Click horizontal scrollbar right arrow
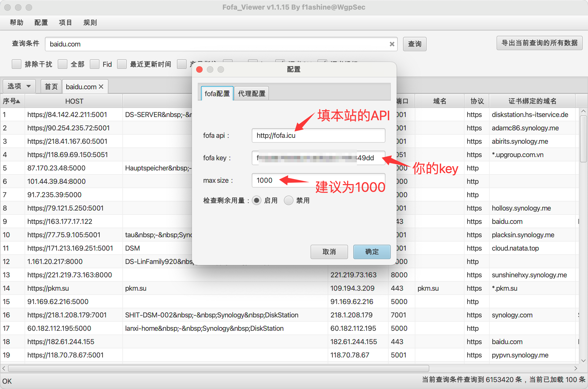The width and height of the screenshot is (588, 389). (x=575, y=368)
